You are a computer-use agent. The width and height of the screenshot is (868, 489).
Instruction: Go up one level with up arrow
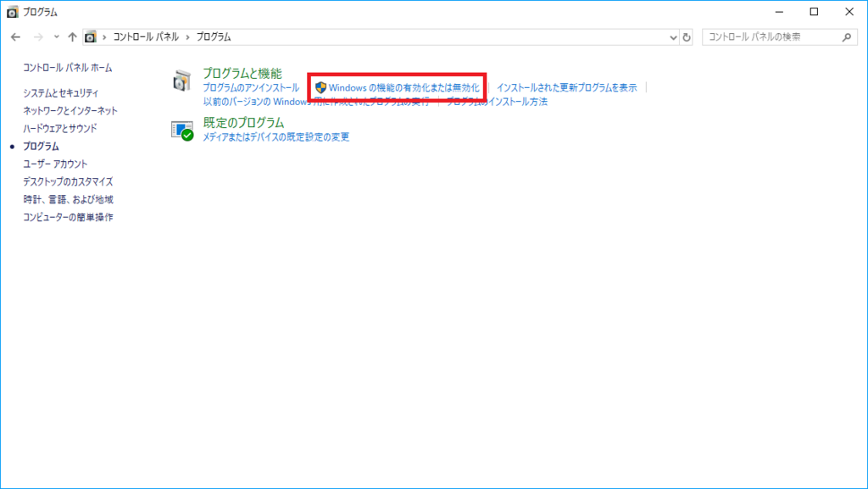[x=73, y=37]
